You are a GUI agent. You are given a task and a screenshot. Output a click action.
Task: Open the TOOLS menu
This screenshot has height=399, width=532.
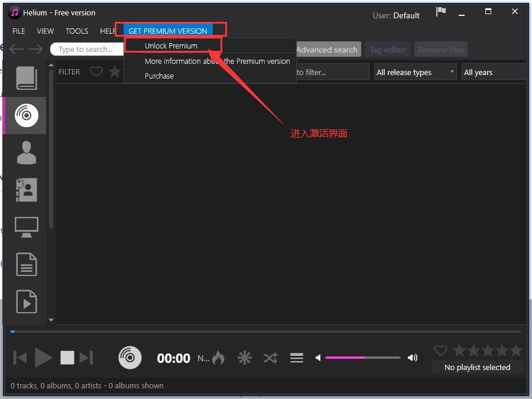coord(77,31)
